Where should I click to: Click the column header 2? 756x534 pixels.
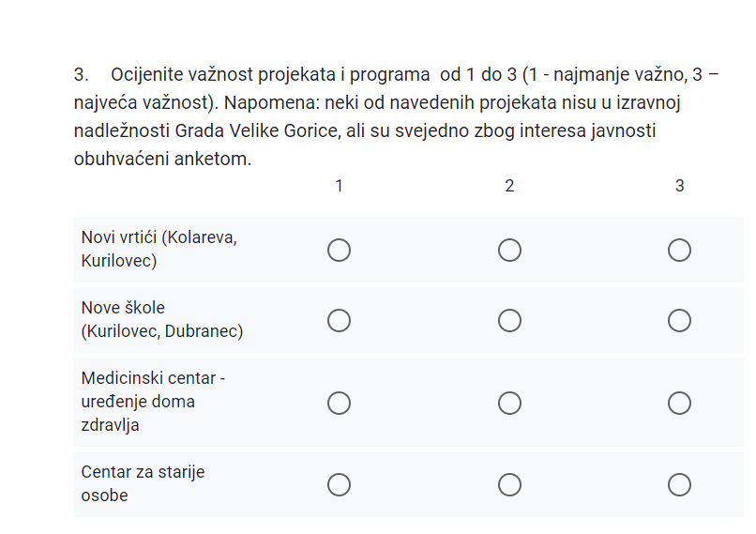pyautogui.click(x=509, y=186)
